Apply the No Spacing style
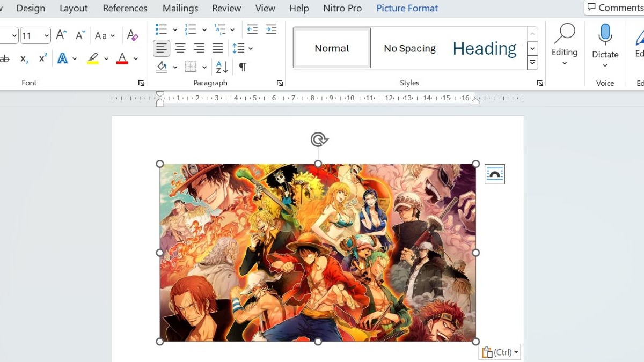Viewport: 644px width, 362px height. tap(409, 48)
